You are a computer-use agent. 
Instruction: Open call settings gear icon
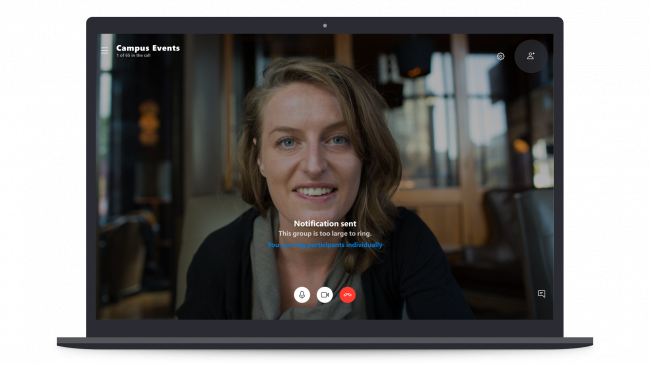point(500,56)
